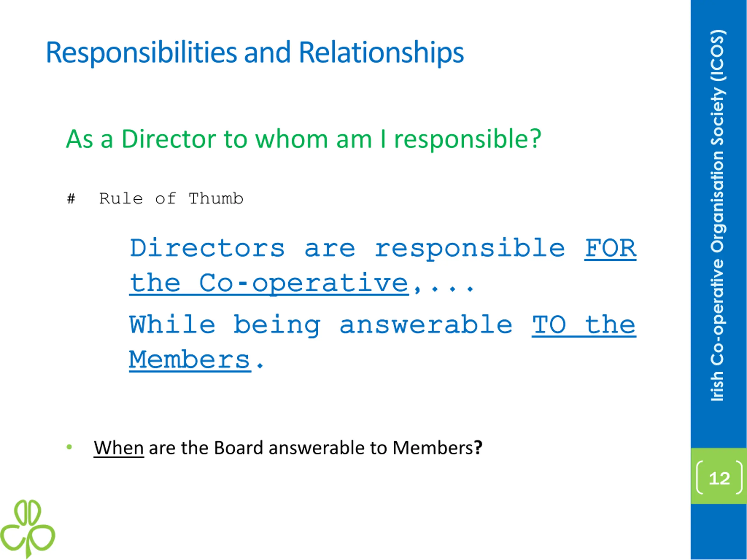Click the blue sidebar area below slide number
The height and width of the screenshot is (560, 747).
pos(719,532)
